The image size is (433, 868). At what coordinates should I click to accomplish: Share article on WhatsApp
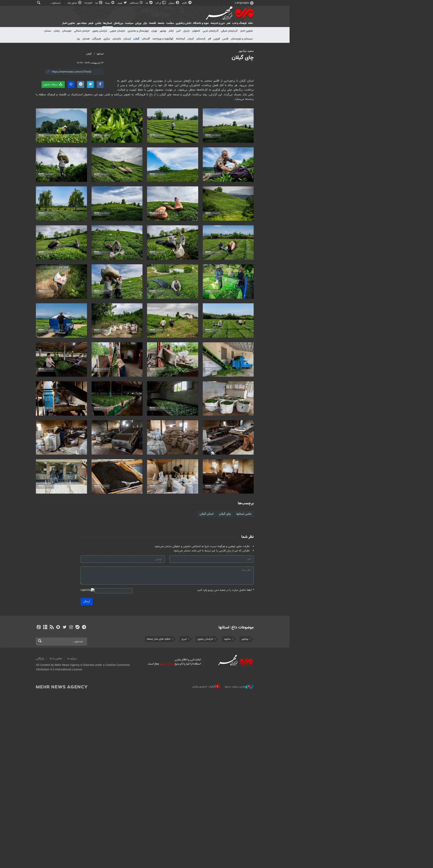(x=71, y=84)
